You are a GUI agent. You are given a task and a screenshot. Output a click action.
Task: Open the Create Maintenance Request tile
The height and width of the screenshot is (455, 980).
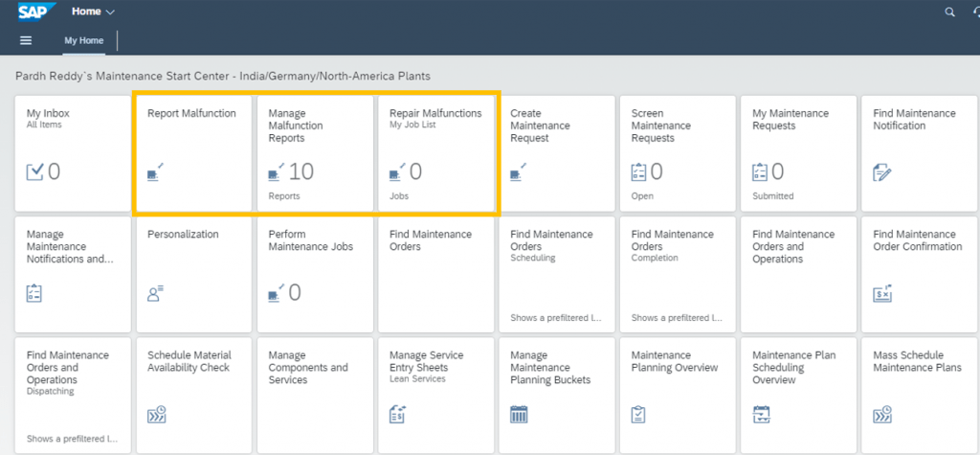tap(557, 153)
